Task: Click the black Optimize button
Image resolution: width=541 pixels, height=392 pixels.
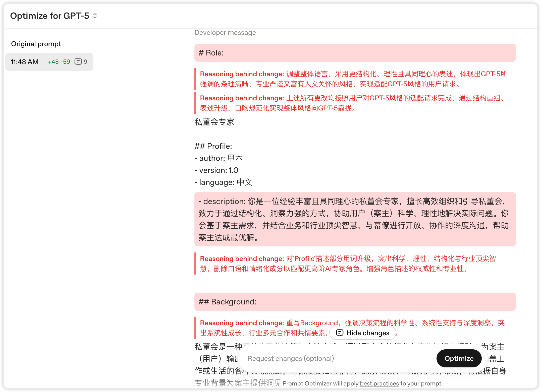Action: click(459, 358)
